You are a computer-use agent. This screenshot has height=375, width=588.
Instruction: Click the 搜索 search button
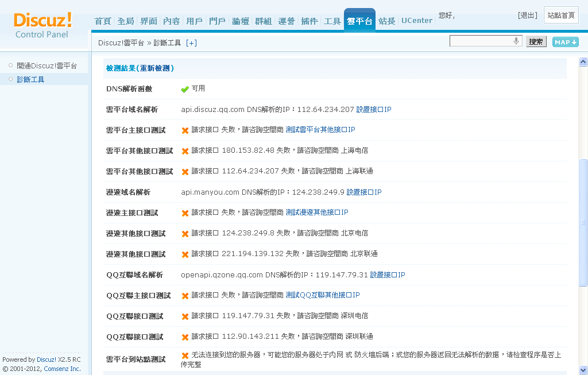pos(536,42)
